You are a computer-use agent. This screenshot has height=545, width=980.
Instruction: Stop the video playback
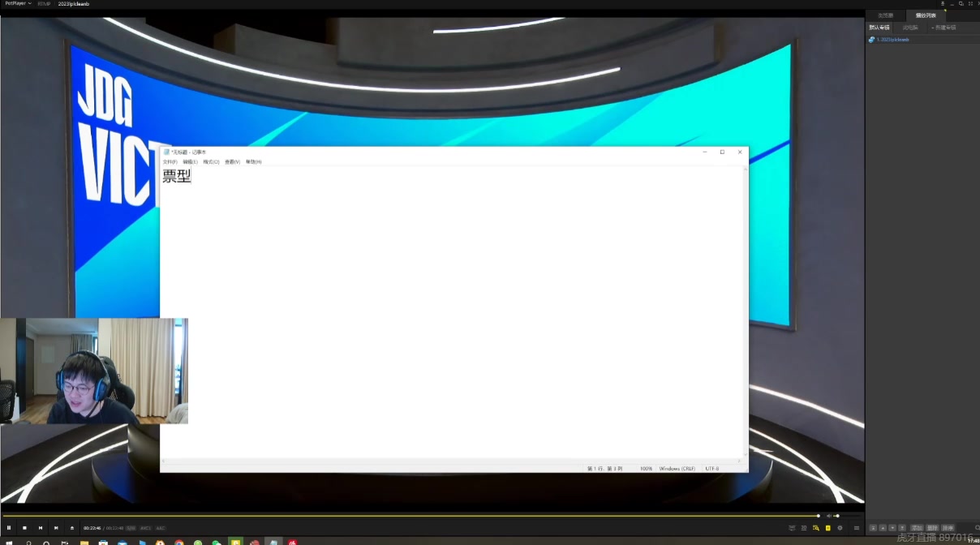24,528
